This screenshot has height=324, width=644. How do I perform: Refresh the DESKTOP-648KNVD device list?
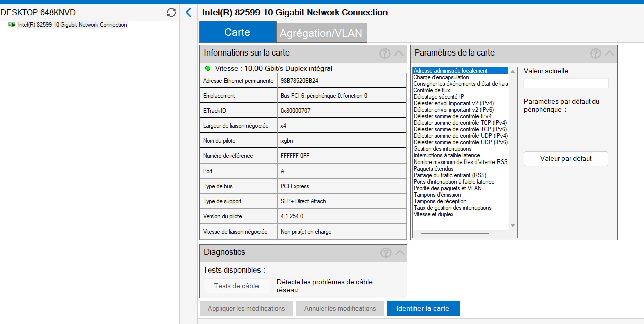(x=171, y=12)
